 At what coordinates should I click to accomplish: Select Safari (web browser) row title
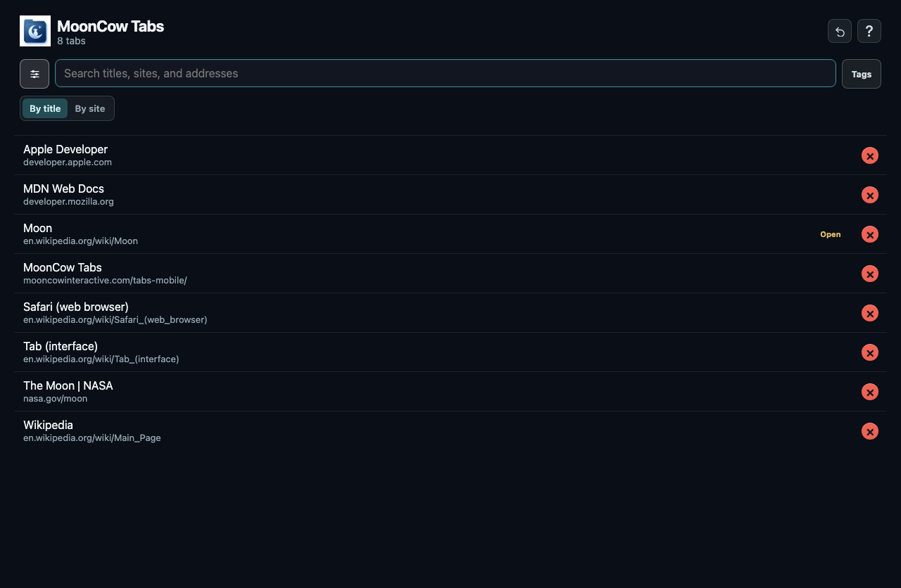76,307
